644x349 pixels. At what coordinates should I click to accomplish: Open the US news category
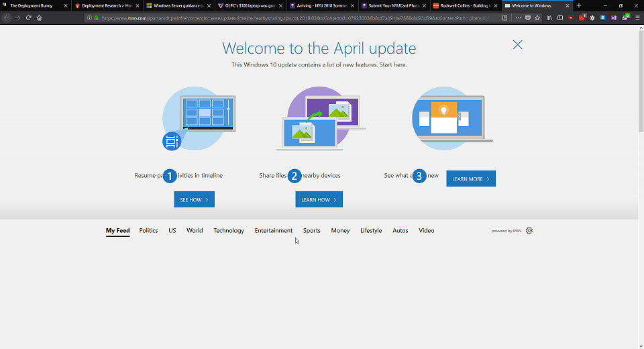click(x=172, y=231)
